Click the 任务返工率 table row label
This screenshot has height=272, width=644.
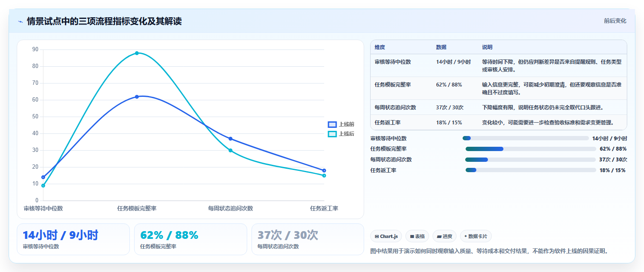pyautogui.click(x=388, y=123)
